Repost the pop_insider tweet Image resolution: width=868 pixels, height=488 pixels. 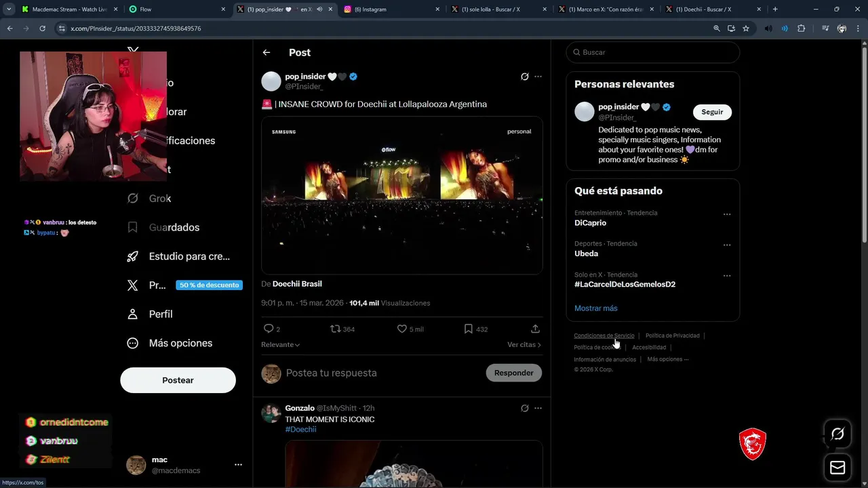[336, 329]
